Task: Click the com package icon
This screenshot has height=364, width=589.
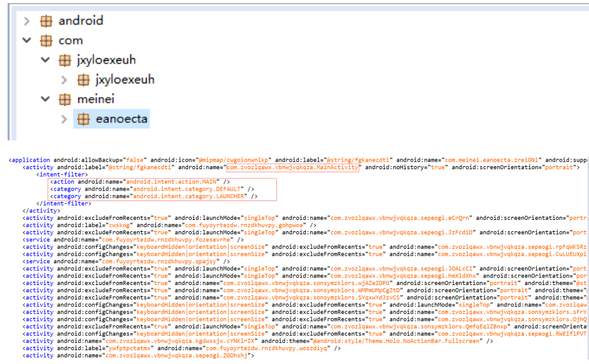Action: click(46, 41)
